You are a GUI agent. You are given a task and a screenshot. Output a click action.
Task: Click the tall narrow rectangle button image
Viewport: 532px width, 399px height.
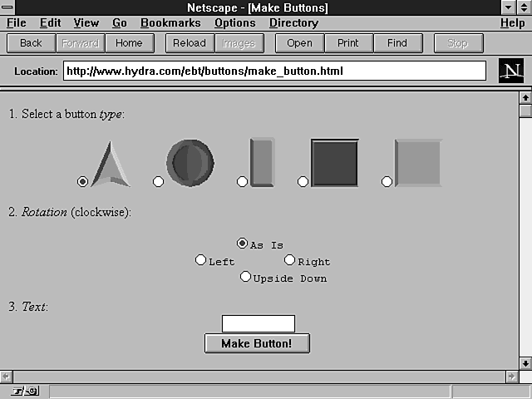coord(262,162)
